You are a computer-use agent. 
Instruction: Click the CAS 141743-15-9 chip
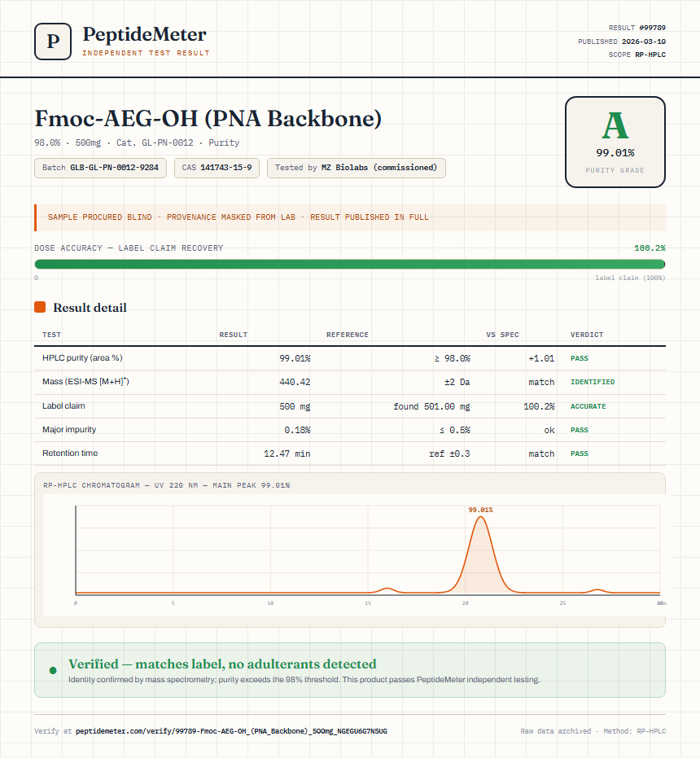(217, 168)
